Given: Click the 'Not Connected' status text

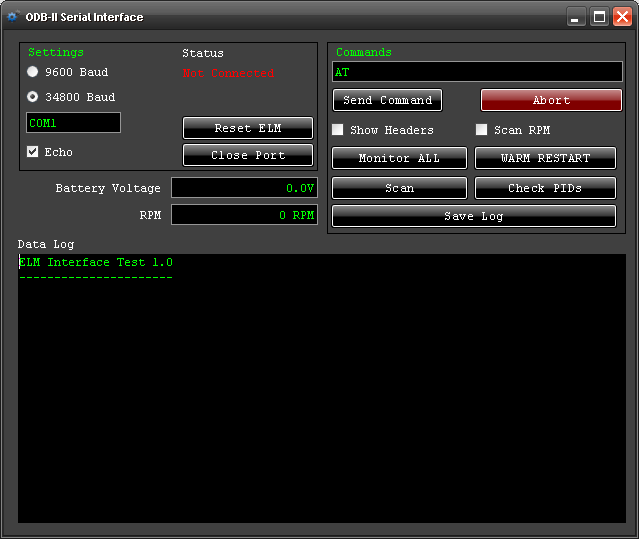Looking at the screenshot, I should (228, 73).
